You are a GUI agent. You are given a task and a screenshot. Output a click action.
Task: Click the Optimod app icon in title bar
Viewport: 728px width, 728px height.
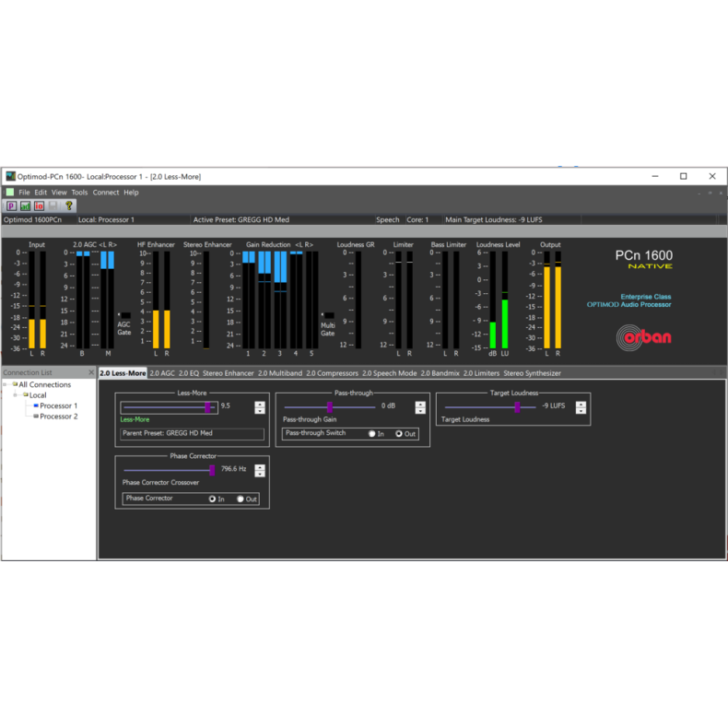(x=10, y=176)
